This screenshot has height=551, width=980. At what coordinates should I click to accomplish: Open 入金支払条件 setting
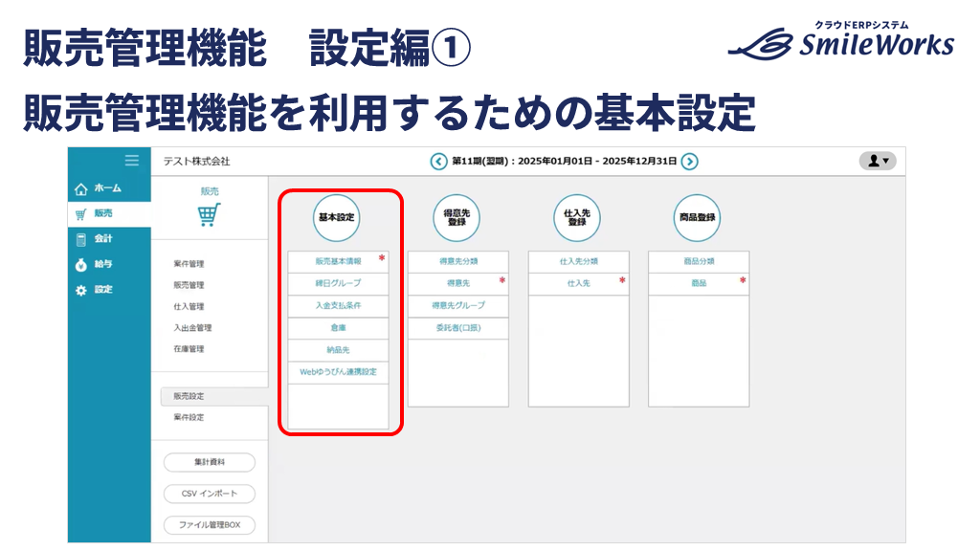click(338, 305)
